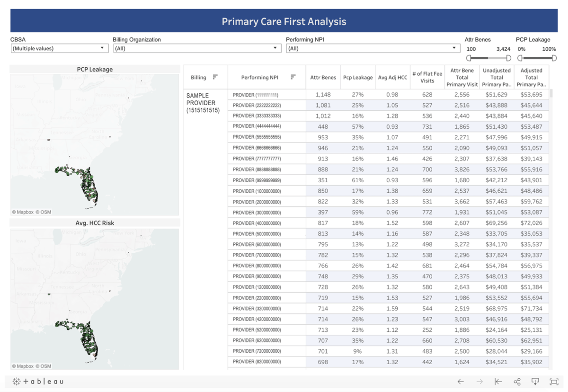The width and height of the screenshot is (568, 392).
Task: Toggle full screen mode
Action: (x=553, y=382)
